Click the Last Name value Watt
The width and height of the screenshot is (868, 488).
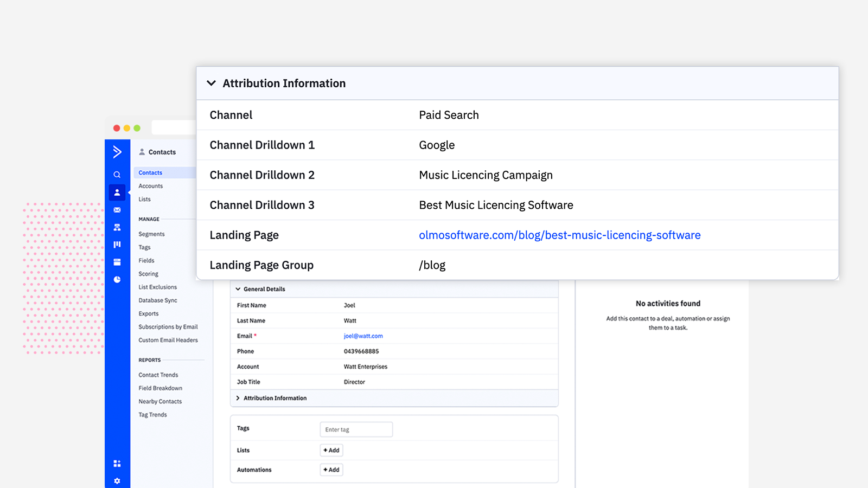click(350, 320)
